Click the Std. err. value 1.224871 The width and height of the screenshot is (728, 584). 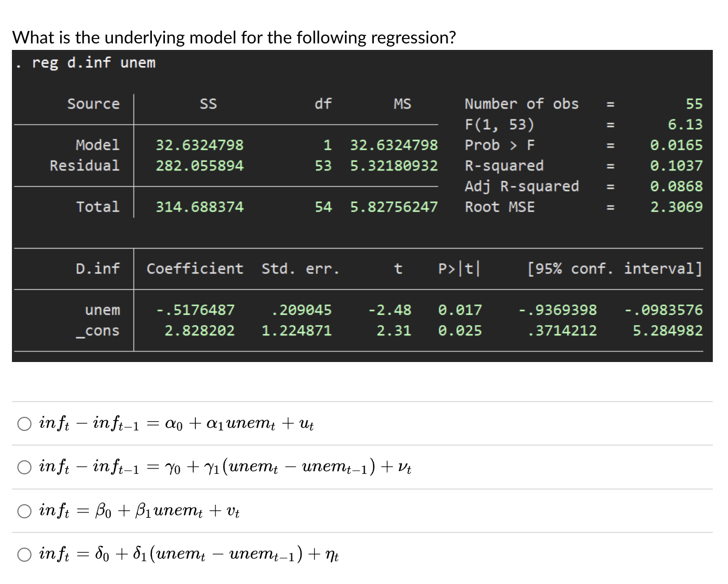297,331
